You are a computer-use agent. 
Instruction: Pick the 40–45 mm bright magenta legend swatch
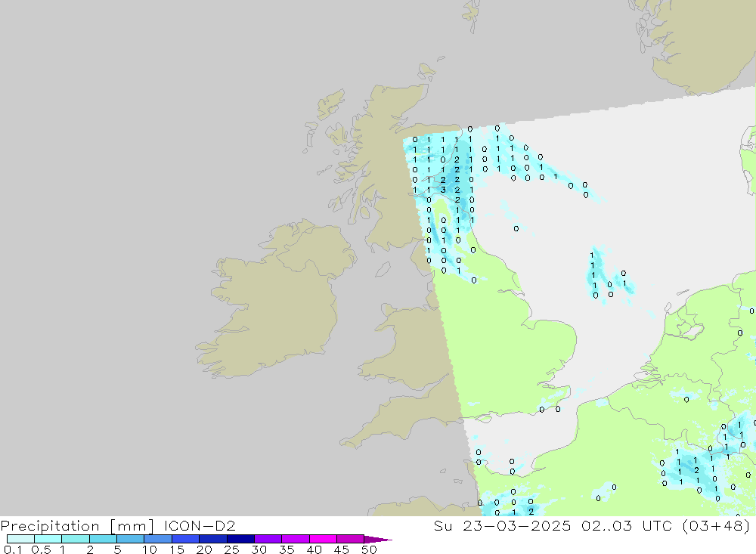323,539
